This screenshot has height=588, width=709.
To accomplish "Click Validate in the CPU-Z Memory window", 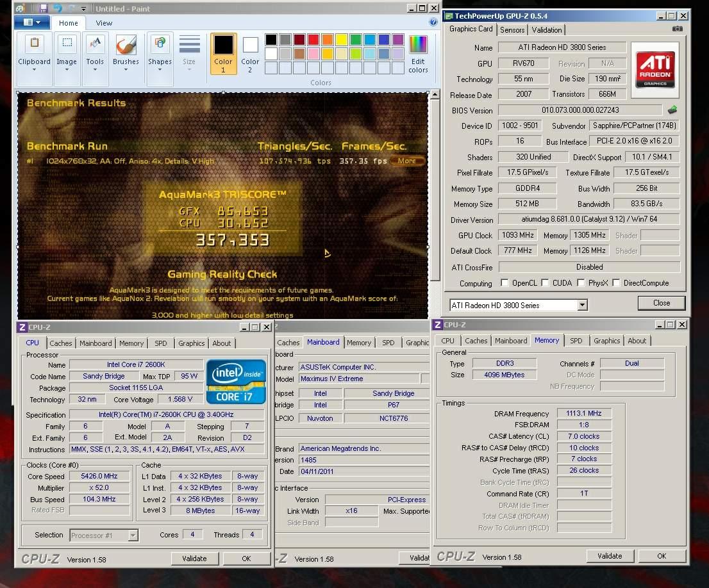I will click(610, 556).
